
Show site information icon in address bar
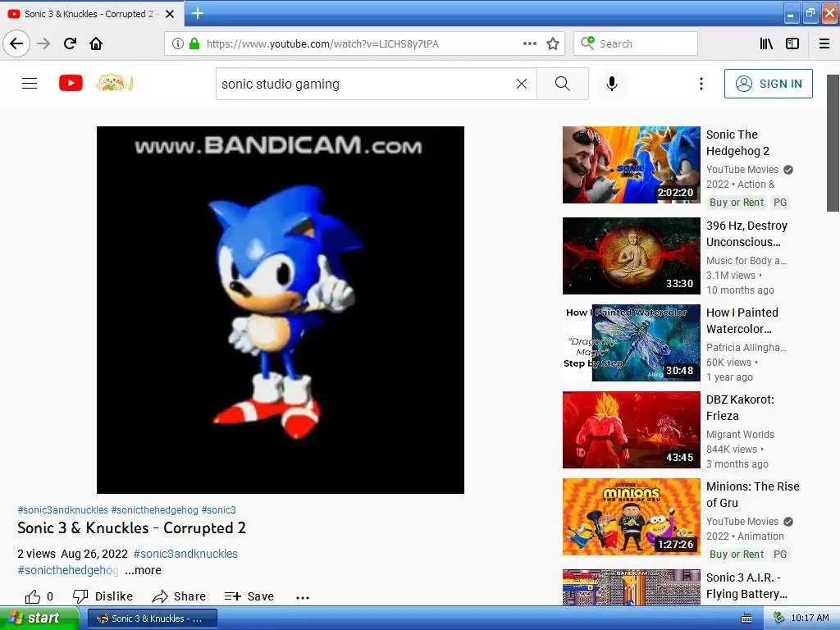(177, 43)
